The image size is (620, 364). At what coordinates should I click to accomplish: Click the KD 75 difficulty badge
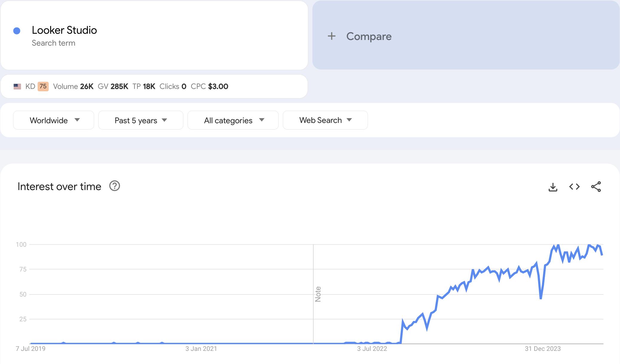click(x=43, y=87)
